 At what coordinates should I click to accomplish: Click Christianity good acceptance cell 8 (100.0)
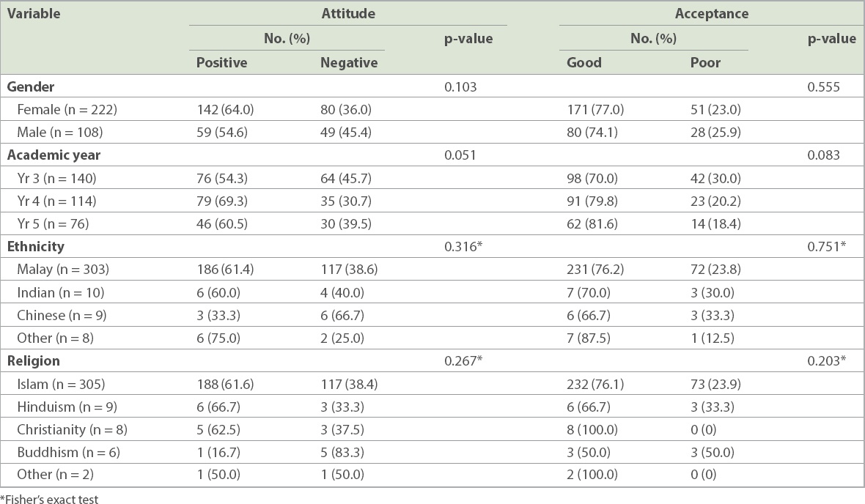(x=592, y=429)
